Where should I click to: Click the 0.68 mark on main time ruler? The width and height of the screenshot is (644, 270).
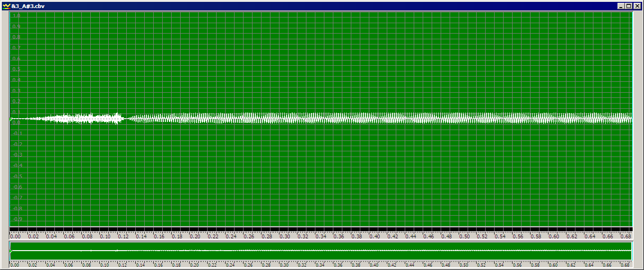coord(626,236)
